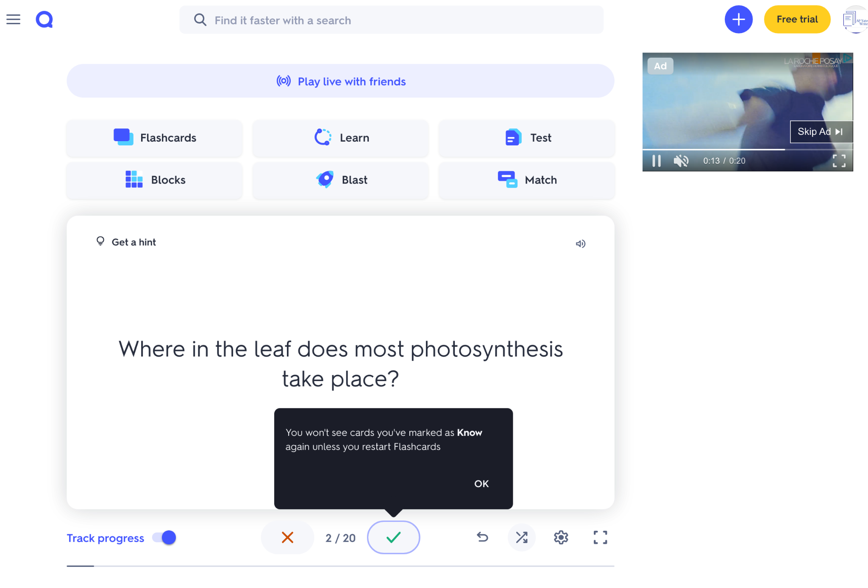Click the AdChoices icon on ad
Viewport: 868px width, 588px height.
[848, 58]
